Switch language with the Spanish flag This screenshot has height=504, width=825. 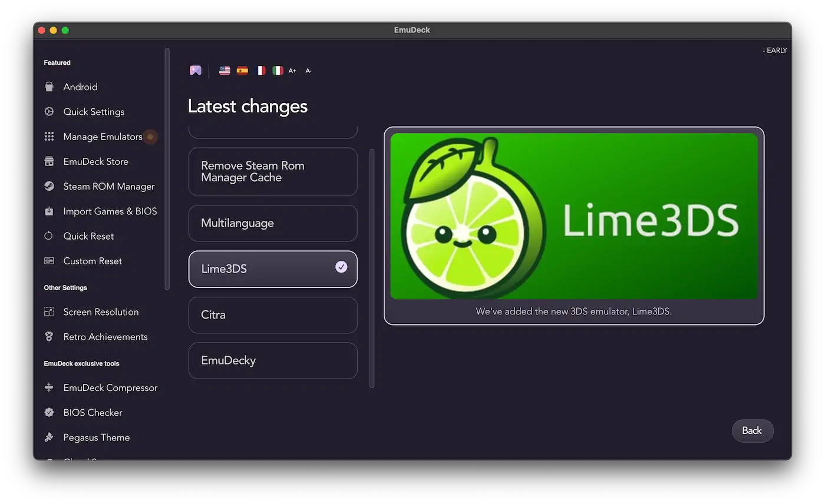coord(242,71)
